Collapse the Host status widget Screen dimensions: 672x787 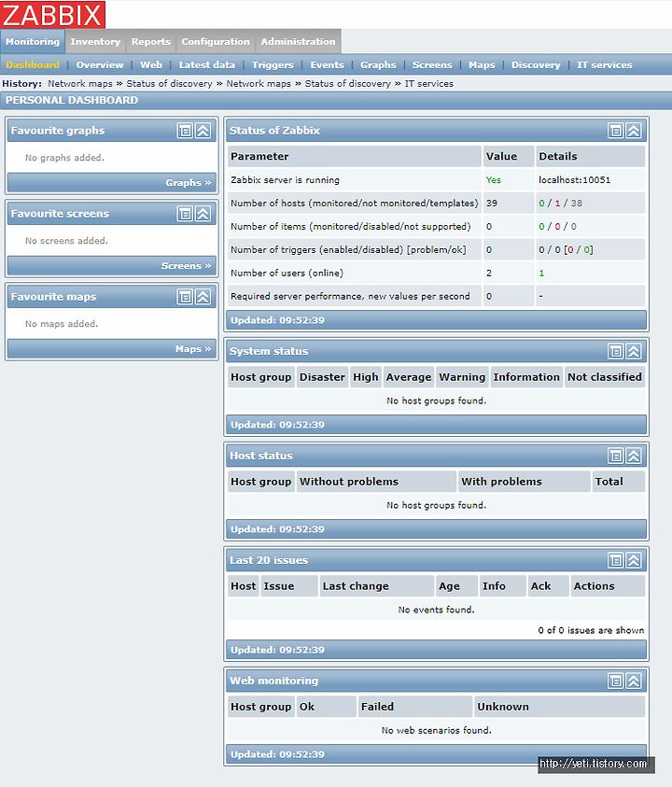(x=634, y=456)
